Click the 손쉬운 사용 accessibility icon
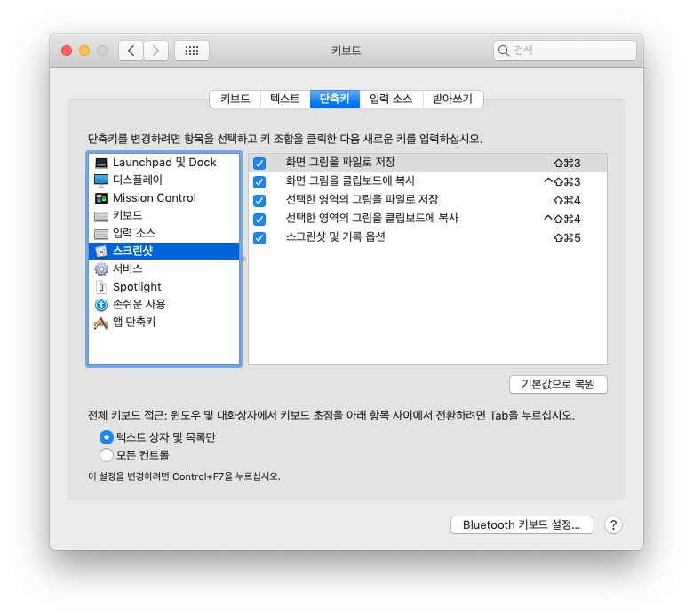693x616 pixels. pyautogui.click(x=101, y=305)
